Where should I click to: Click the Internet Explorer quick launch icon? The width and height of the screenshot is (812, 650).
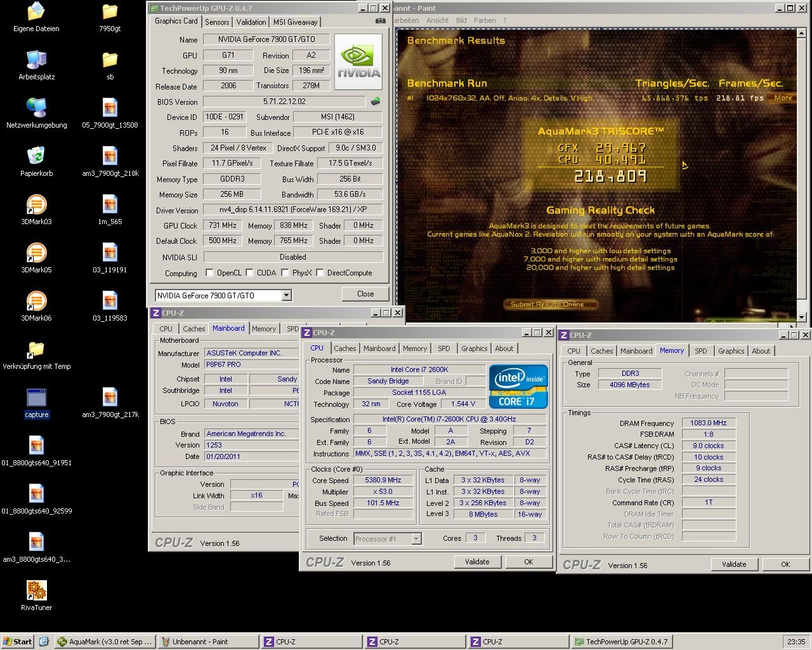pyautogui.click(x=44, y=642)
